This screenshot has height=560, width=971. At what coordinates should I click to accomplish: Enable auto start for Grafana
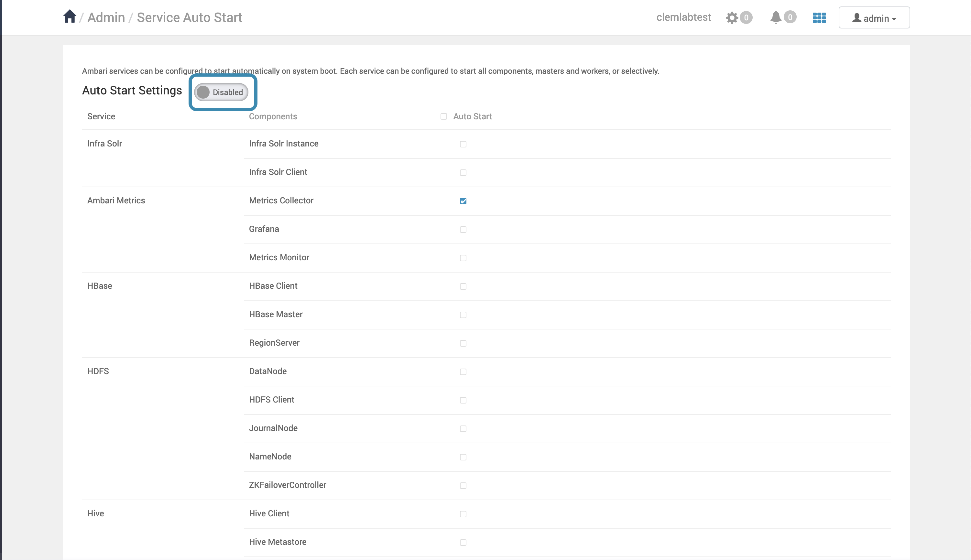coord(463,230)
